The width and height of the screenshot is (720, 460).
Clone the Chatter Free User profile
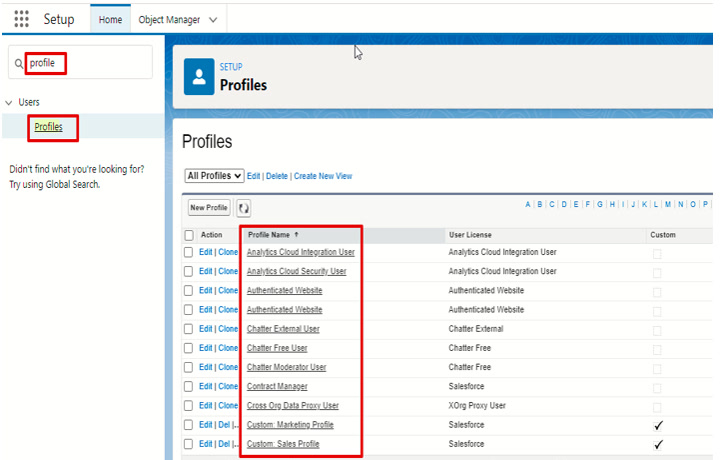click(x=228, y=348)
